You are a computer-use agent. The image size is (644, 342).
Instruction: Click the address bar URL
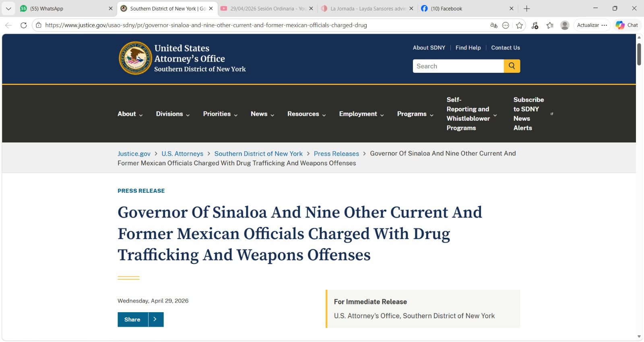click(x=206, y=25)
